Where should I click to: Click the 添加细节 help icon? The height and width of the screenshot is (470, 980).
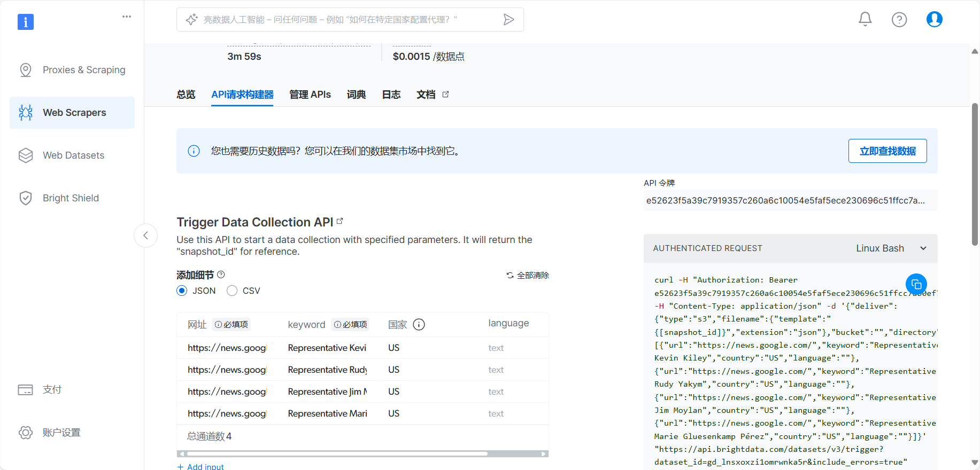coord(221,274)
